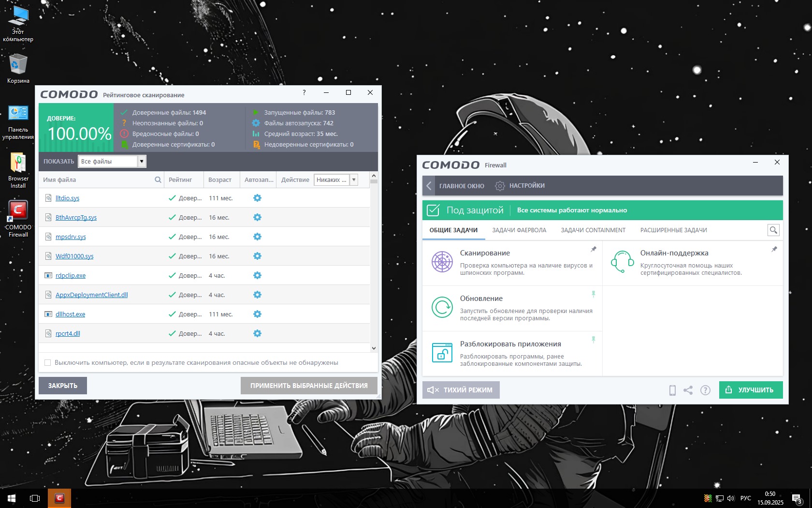Open the COMODO Firewall desktop shortcut

tap(18, 219)
